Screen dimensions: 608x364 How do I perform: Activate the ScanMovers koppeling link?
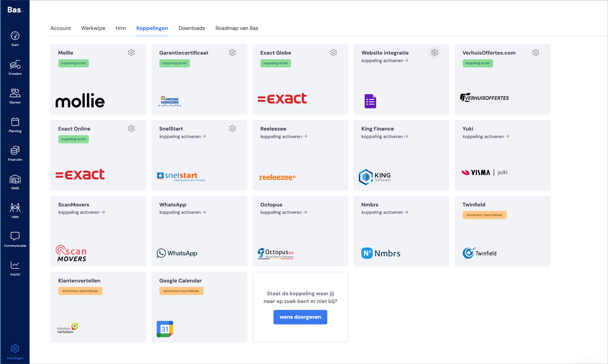(81, 212)
